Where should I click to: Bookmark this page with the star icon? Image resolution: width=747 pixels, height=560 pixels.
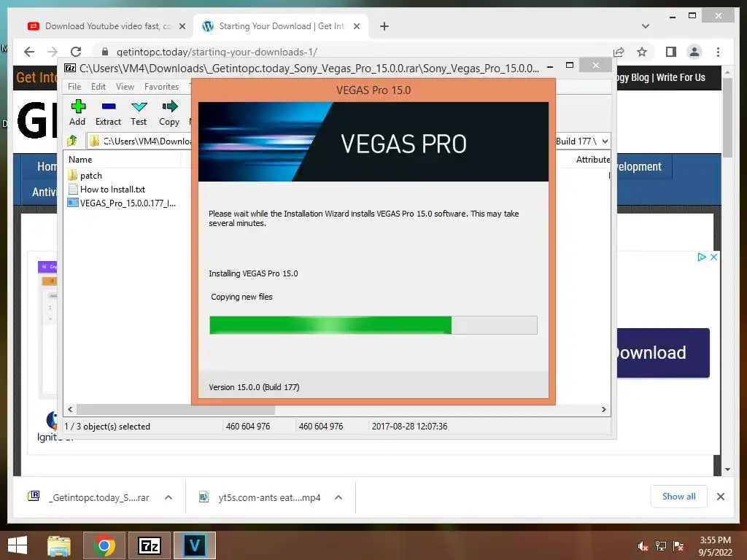tap(642, 52)
